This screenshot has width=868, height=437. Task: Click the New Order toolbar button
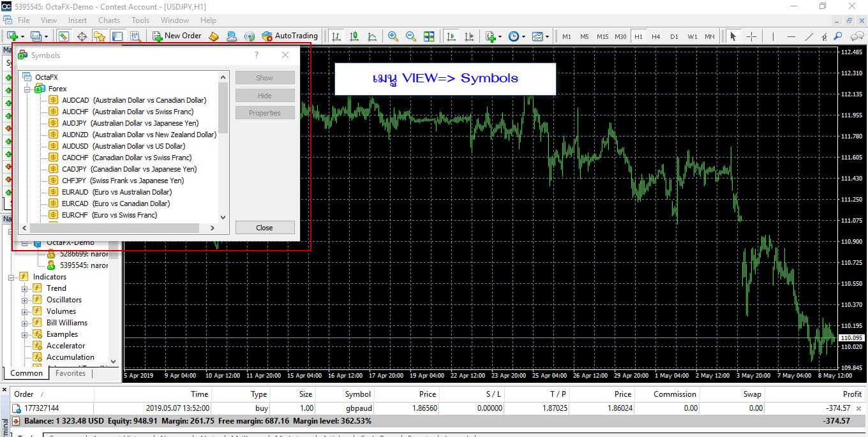(x=177, y=36)
